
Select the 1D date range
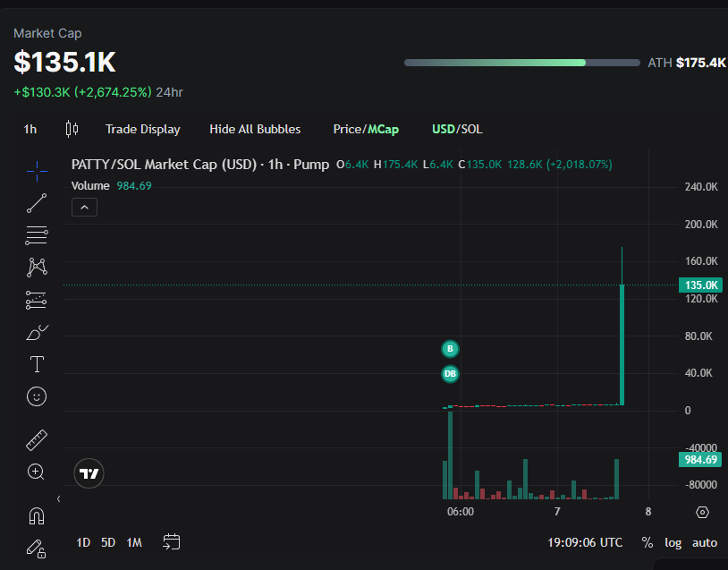83,542
